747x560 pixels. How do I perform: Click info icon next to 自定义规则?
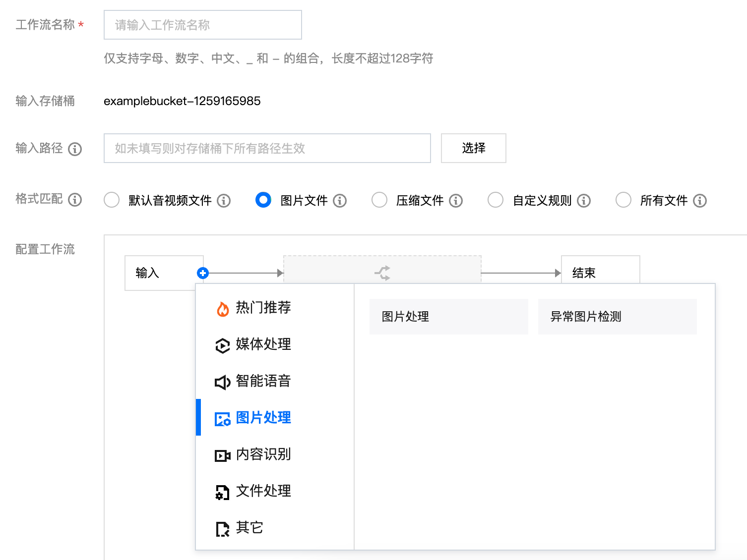coord(584,201)
